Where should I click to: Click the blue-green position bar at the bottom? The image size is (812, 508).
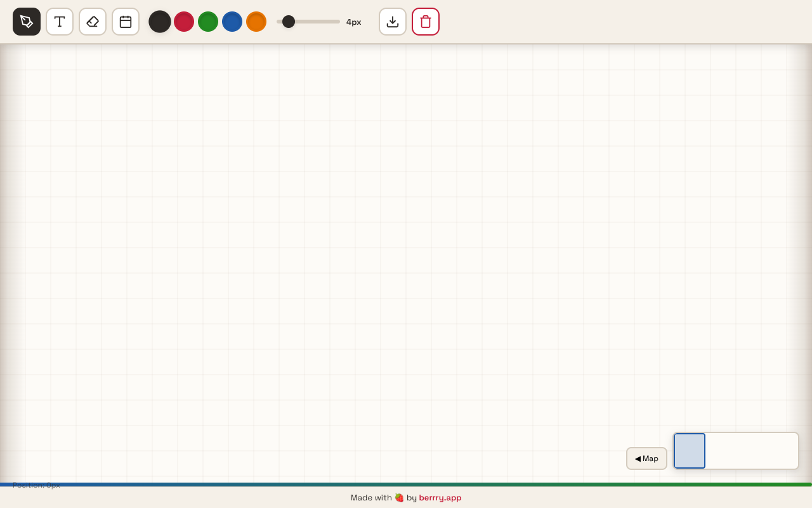point(406,485)
